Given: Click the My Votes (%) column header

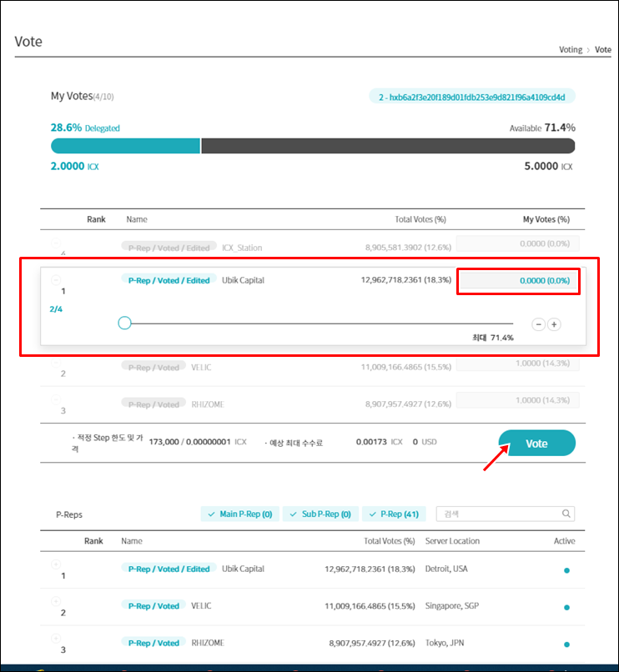Looking at the screenshot, I should 546,219.
